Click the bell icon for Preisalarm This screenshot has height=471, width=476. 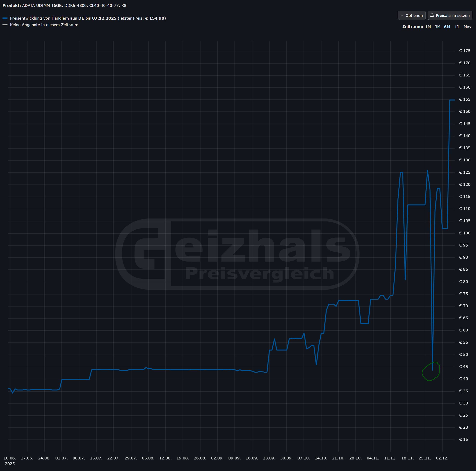pos(432,16)
